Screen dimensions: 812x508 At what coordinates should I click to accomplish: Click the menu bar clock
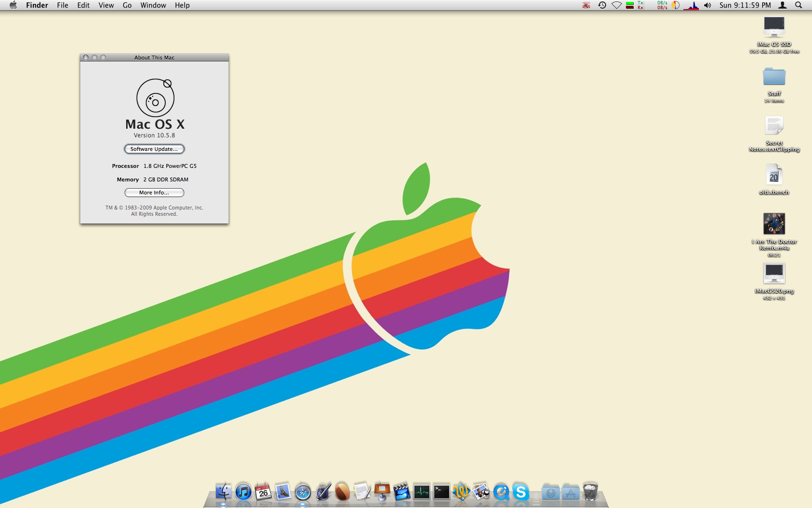pos(745,5)
